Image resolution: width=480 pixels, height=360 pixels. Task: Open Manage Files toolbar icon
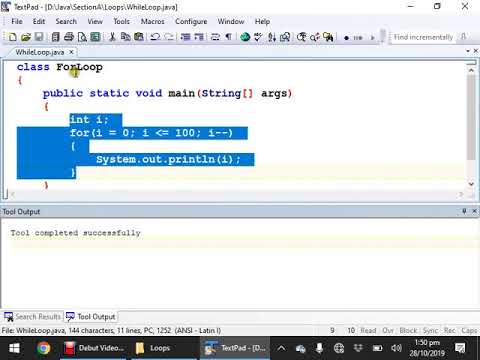(x=55, y=37)
